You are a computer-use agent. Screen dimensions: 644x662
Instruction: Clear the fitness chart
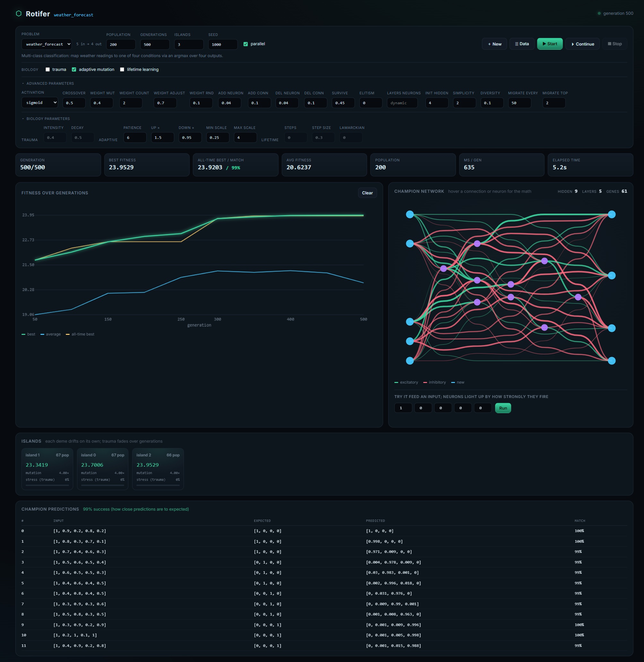367,193
